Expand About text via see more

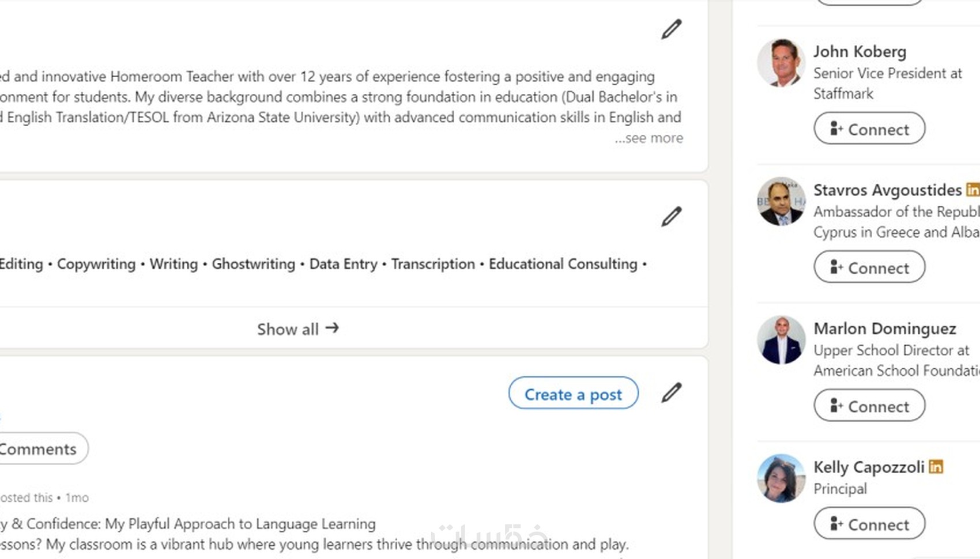(x=649, y=138)
